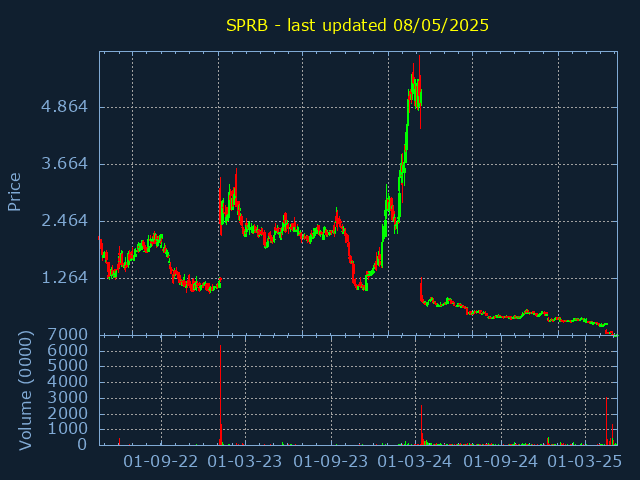Click the 1.264 price axis label
This screenshot has height=480, width=640.
[x=64, y=278]
